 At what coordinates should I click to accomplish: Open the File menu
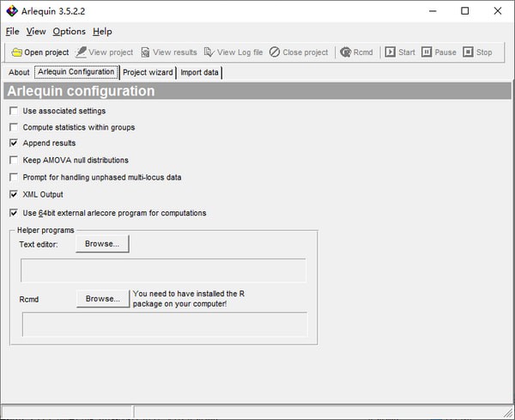click(13, 32)
